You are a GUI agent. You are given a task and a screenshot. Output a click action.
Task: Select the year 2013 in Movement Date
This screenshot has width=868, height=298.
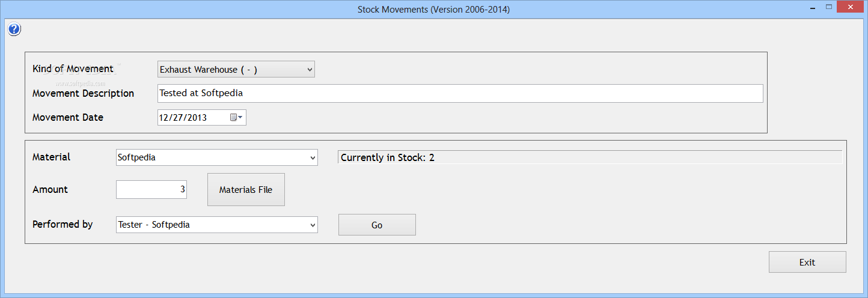pyautogui.click(x=197, y=118)
